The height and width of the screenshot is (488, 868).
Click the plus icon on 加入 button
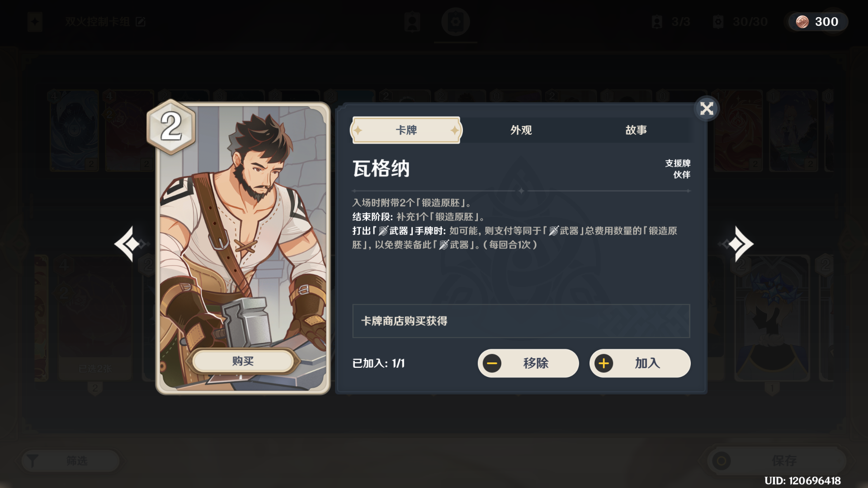tap(604, 363)
